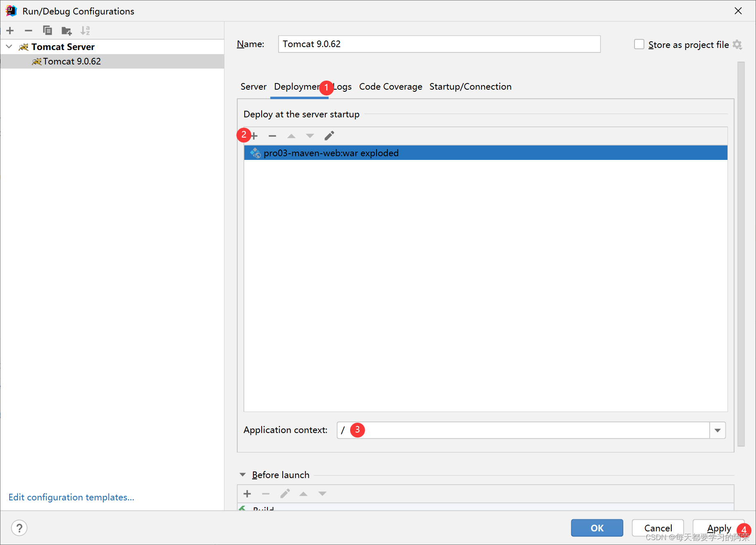Open the Application context dropdown arrow

click(718, 430)
